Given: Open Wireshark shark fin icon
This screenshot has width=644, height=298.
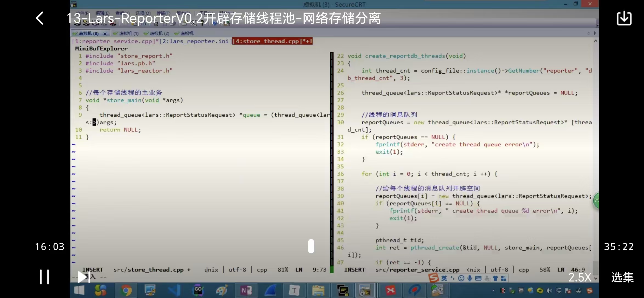Looking at the screenshot, I should [270, 290].
